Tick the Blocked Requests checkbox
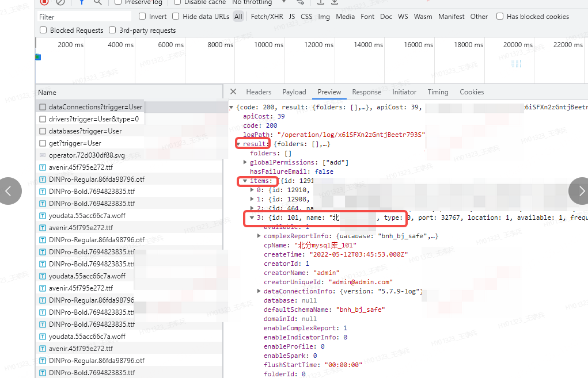The width and height of the screenshot is (588, 378). click(x=43, y=30)
